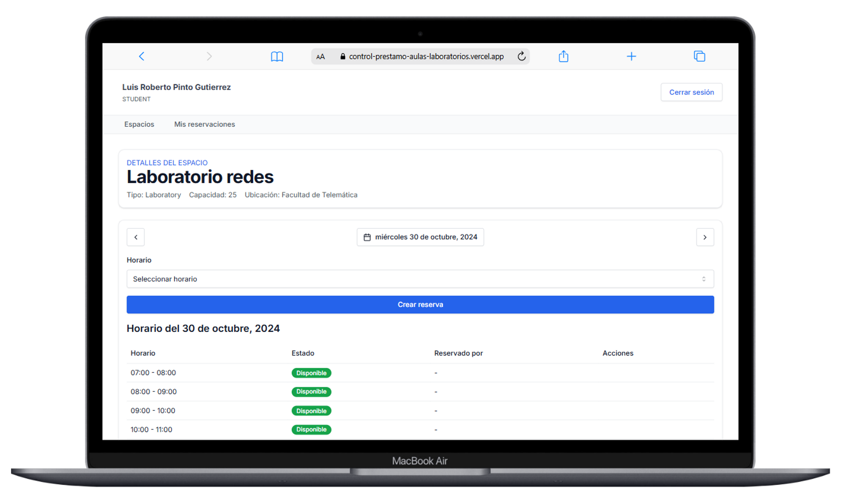The height and width of the screenshot is (504, 868).
Task: Show all tabs with the tab overview icon
Action: (x=699, y=56)
